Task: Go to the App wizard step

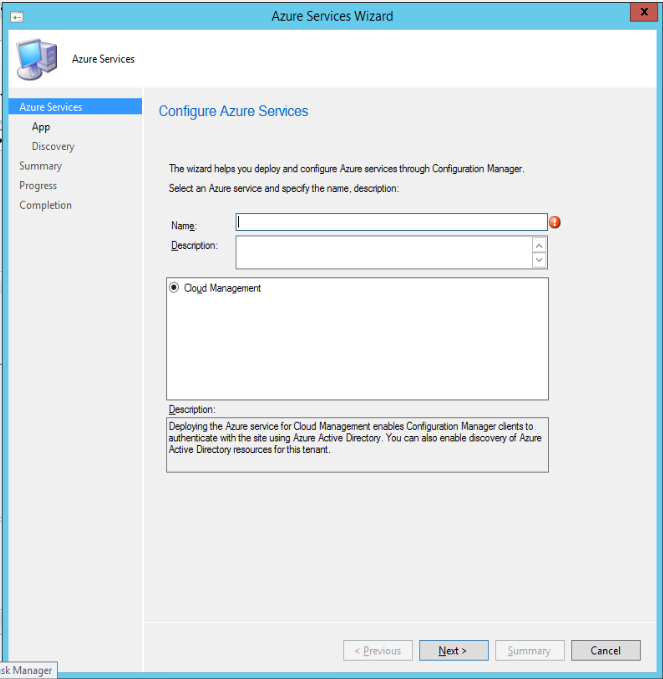Action: point(41,127)
